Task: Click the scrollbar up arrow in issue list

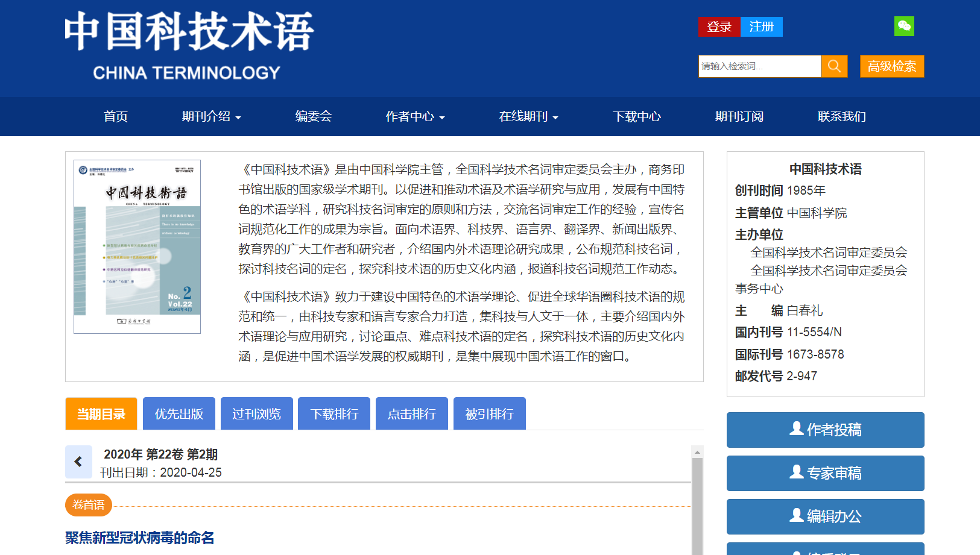Action: (x=697, y=452)
